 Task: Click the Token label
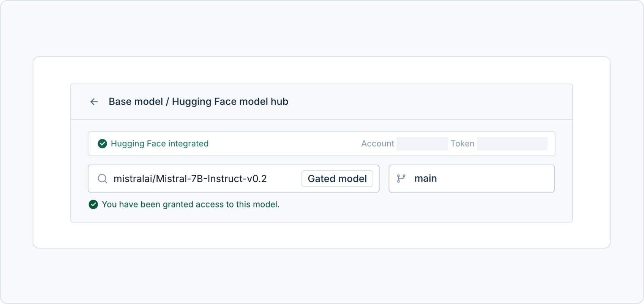pyautogui.click(x=462, y=144)
